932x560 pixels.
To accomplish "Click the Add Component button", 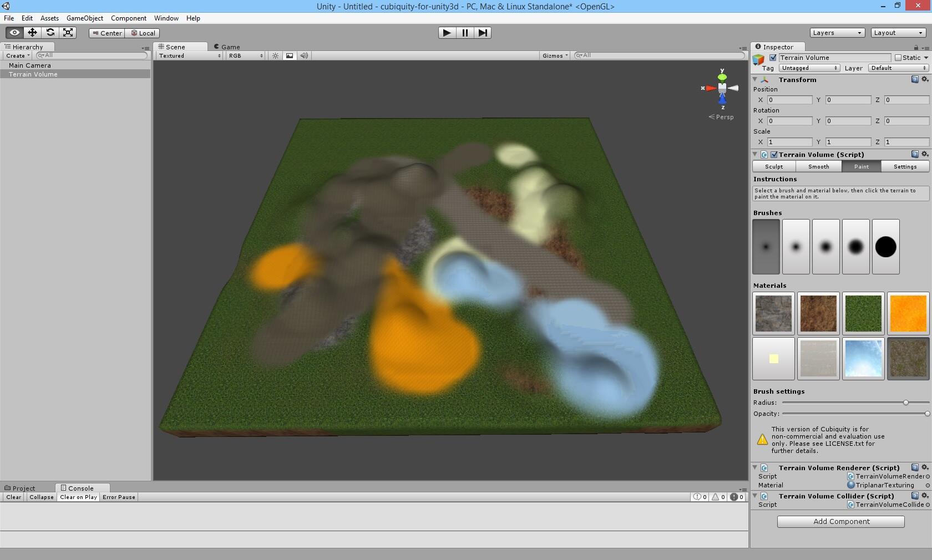I will (x=841, y=521).
